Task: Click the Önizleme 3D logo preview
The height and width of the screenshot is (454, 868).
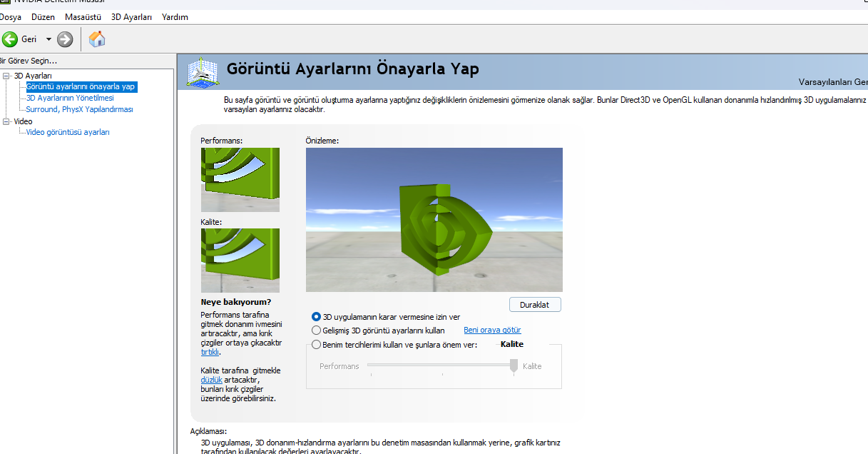Action: click(434, 219)
